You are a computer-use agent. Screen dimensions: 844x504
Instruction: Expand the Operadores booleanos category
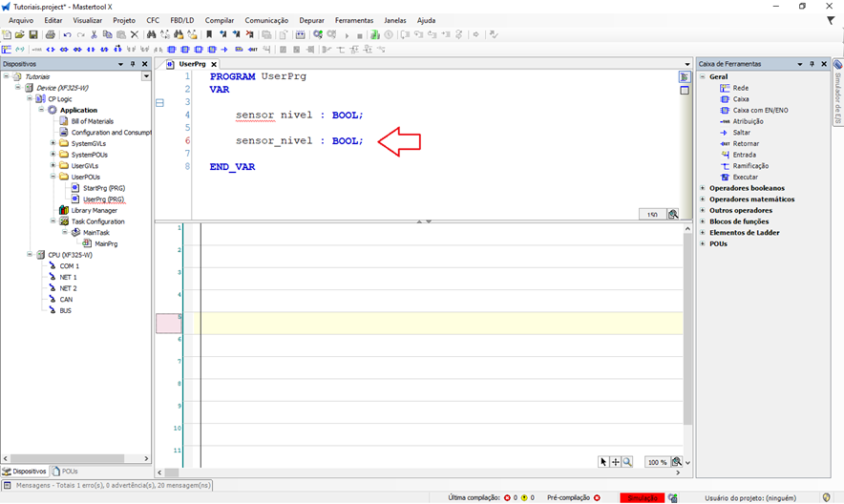point(703,188)
